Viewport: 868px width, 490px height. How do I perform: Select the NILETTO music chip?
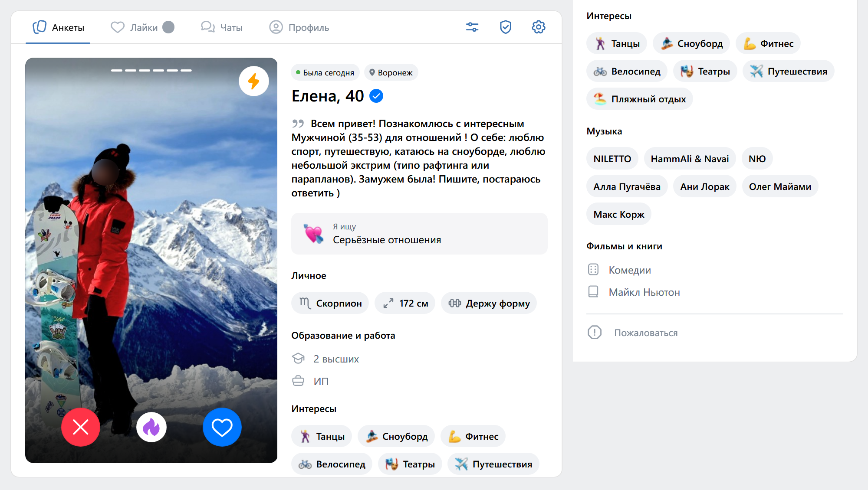[x=612, y=159]
